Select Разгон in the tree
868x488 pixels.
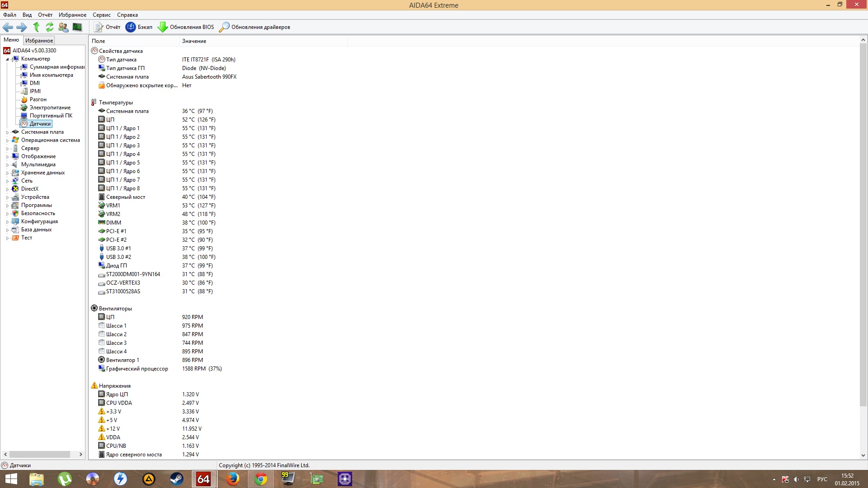tap(38, 99)
